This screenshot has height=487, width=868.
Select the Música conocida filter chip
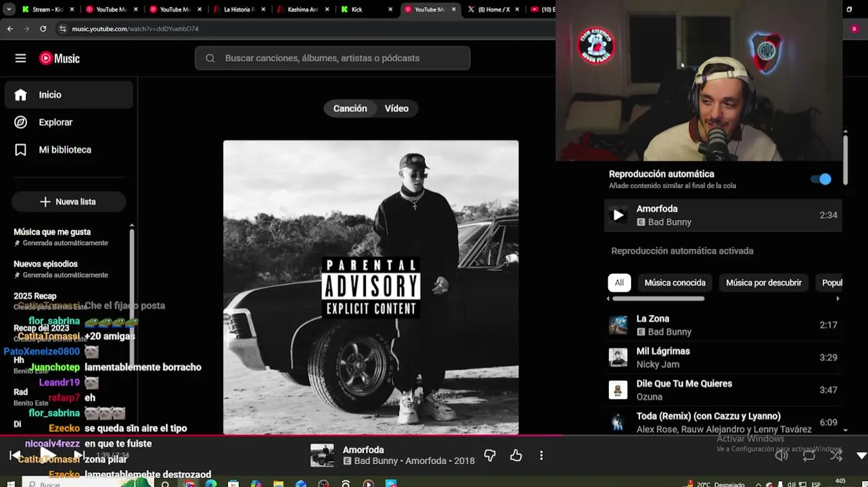tap(675, 283)
